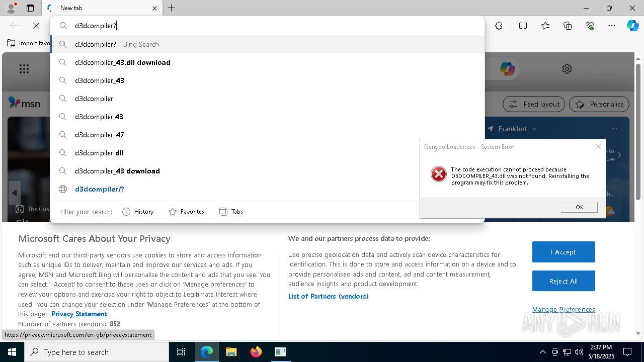Open notification center icon
644x362 pixels.
pyautogui.click(x=627, y=352)
